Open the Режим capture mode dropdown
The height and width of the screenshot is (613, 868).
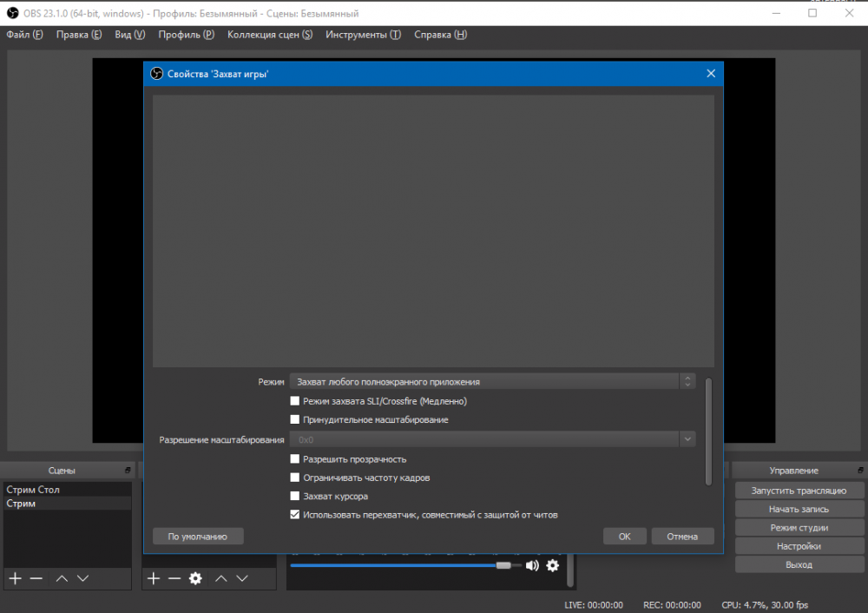491,381
